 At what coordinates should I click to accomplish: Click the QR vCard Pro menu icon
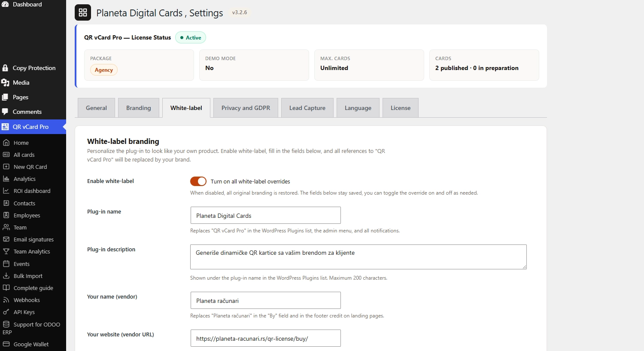click(x=5, y=127)
